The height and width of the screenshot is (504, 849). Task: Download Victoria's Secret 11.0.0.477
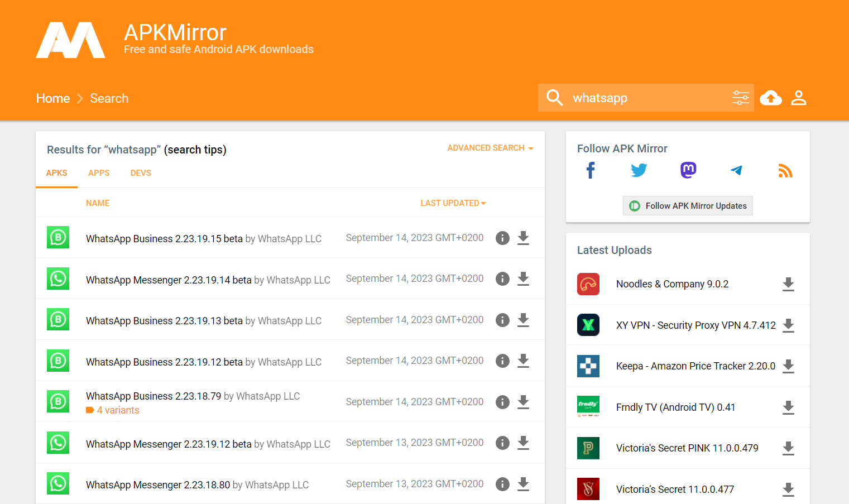pos(788,489)
